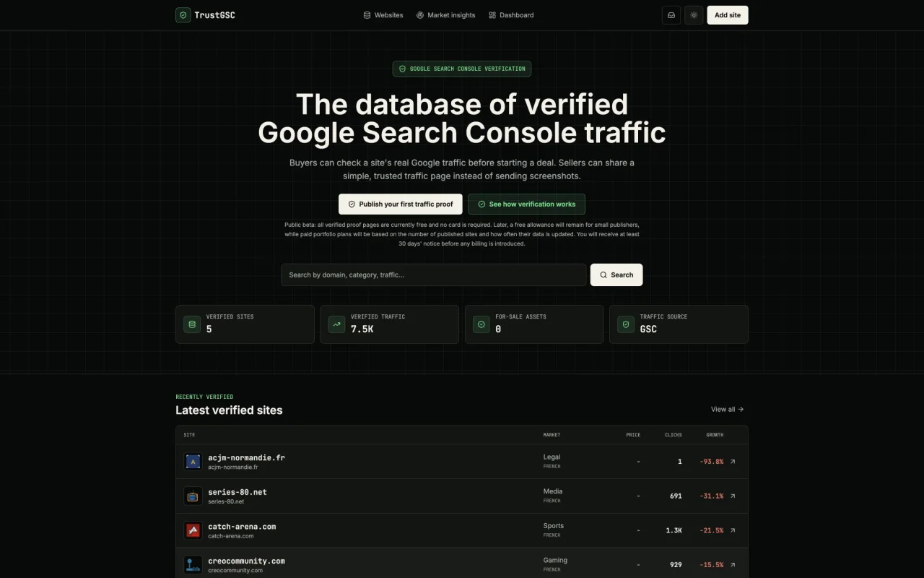The width and height of the screenshot is (924, 578).
Task: Click the Search button
Action: tap(616, 275)
